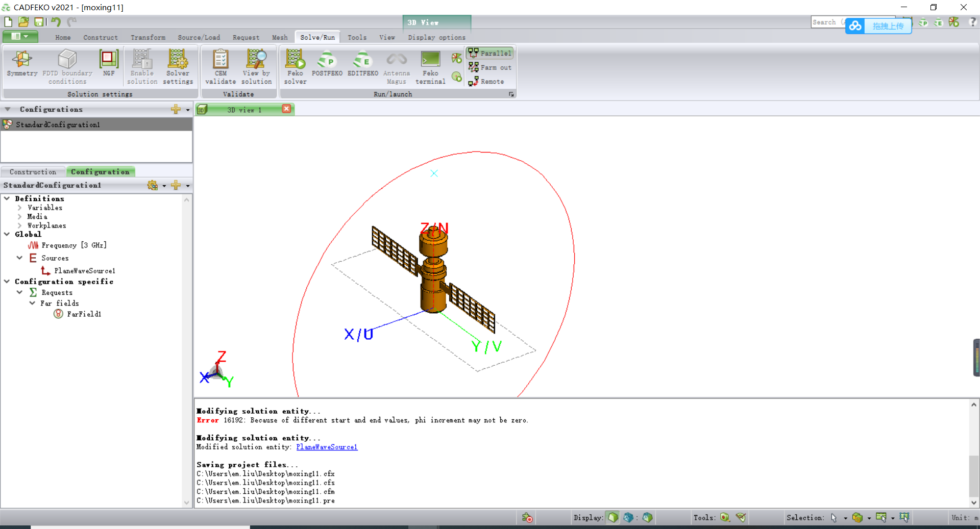Click message log vertical scrollbar down arrow
This screenshot has width=980, height=529.
(974, 502)
